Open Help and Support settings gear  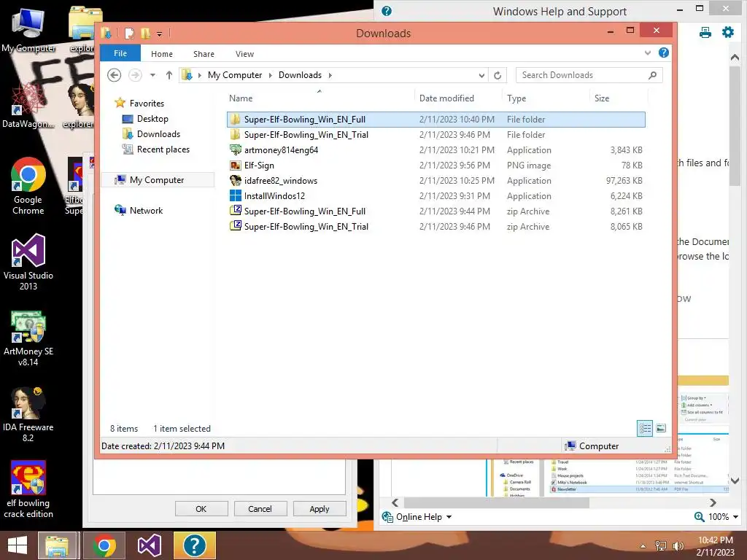(727, 32)
